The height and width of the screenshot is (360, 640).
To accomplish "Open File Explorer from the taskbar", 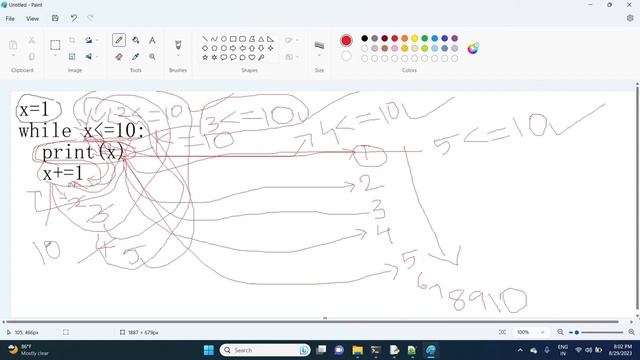I will 358,350.
